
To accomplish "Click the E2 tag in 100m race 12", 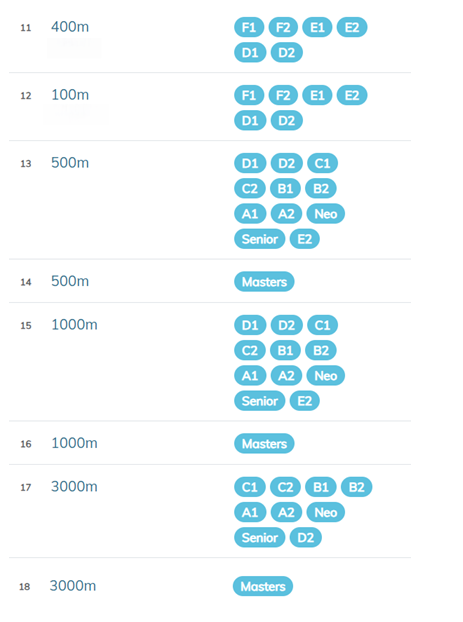I will pyautogui.click(x=352, y=95).
